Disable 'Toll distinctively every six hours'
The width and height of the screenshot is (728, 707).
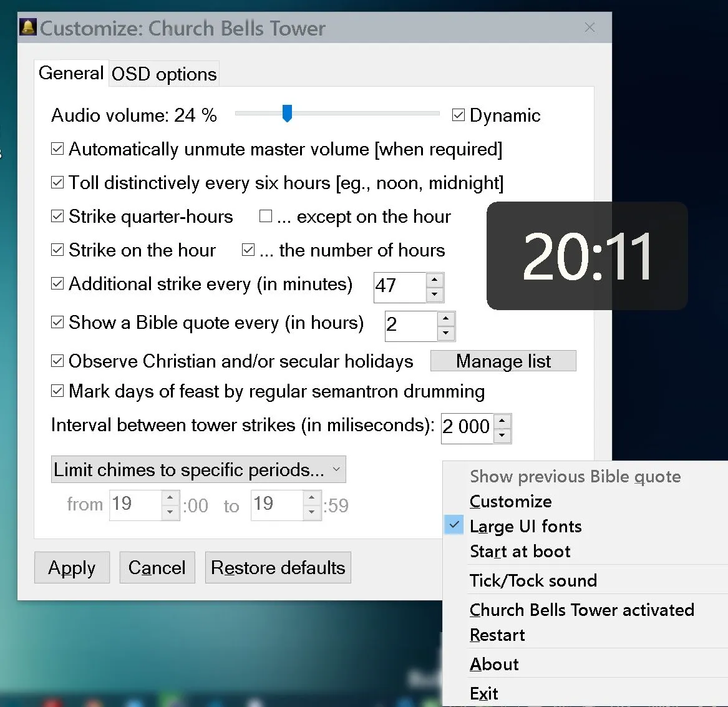point(57,182)
